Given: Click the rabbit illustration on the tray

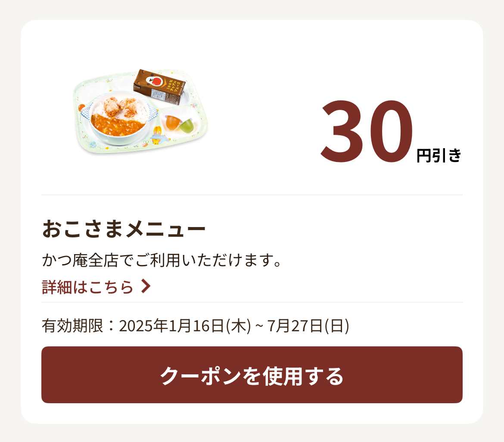Looking at the screenshot, I should point(156,134).
